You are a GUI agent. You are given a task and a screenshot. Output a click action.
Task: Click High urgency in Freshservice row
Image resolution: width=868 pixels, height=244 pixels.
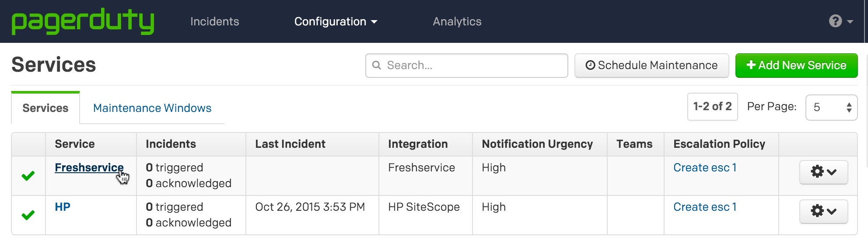493,167
